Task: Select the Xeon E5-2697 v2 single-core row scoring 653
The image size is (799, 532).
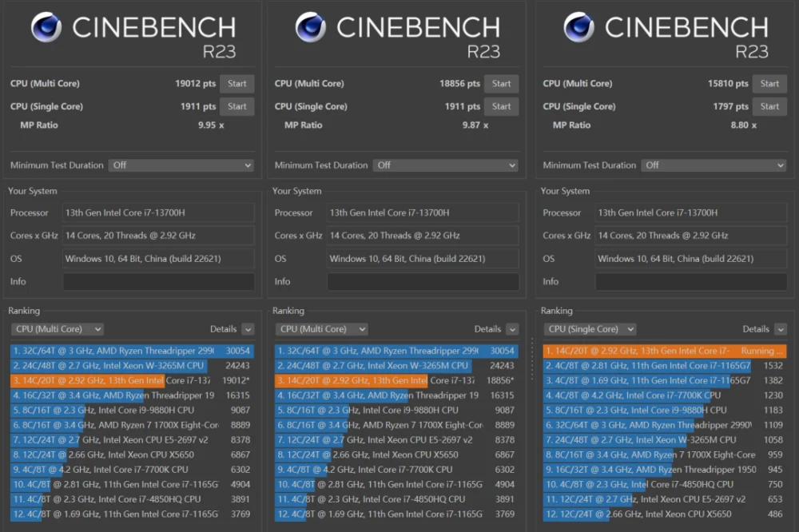Action: [x=665, y=499]
